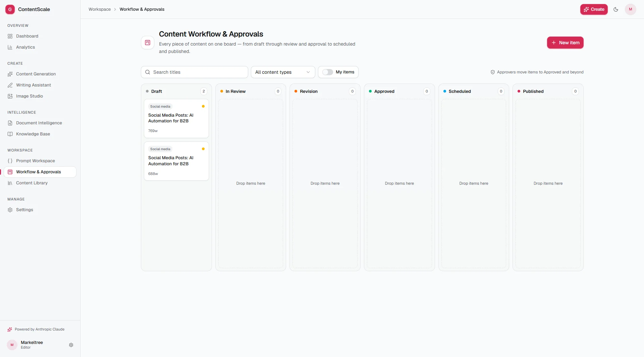The width and height of the screenshot is (644, 357).
Task: Open the Knowledge Base
Action: [x=40, y=134]
